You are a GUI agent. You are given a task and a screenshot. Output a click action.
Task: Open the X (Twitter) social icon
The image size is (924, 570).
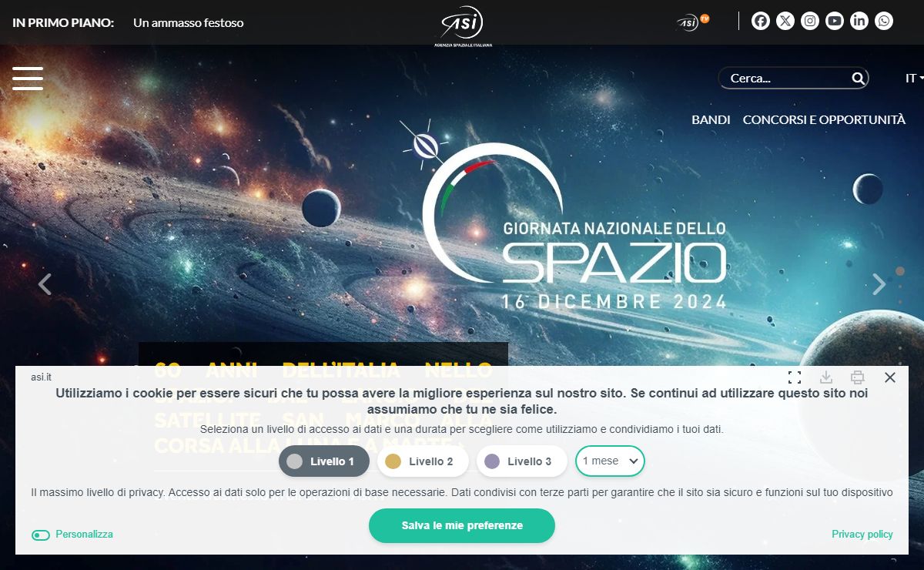[x=785, y=21]
